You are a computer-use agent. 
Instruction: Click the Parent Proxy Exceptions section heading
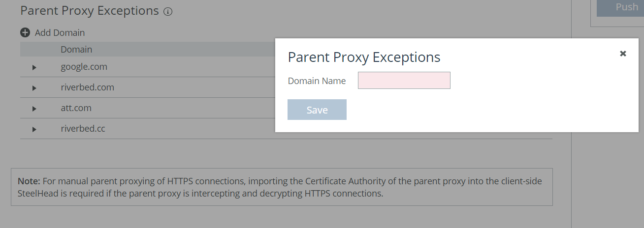[90, 11]
